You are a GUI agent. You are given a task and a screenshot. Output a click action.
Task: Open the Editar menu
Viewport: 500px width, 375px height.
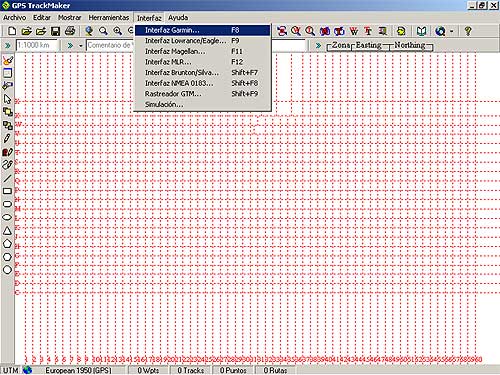click(42, 18)
